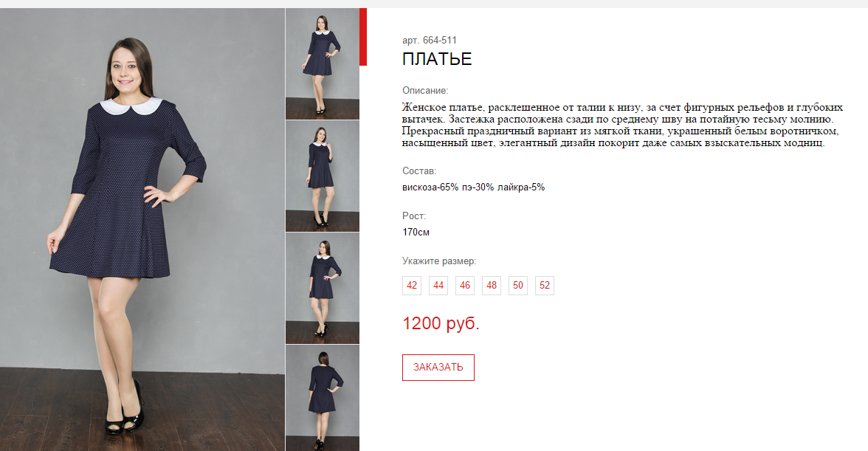Click the Укажите размер label
Image resolution: width=868 pixels, height=451 pixels.
439,261
